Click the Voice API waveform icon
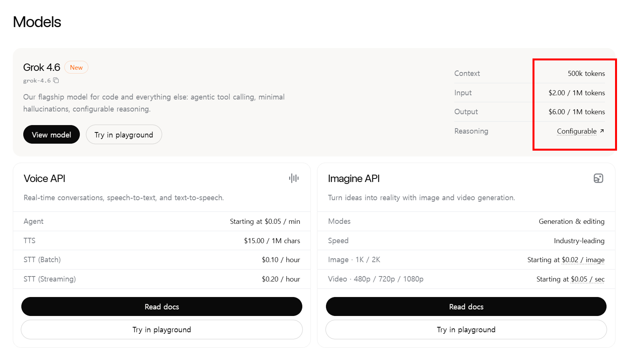Screen dimensions: 636x364 pos(294,178)
